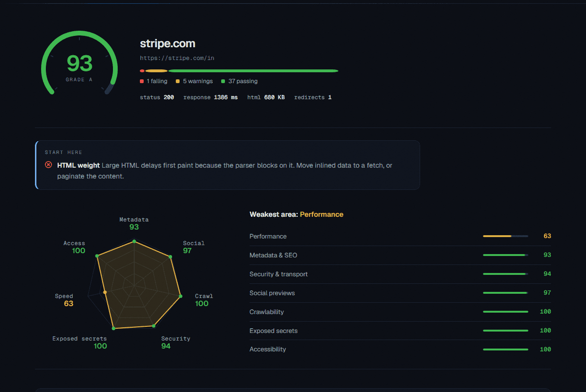
Task: Click the Social radar chart label
Action: [x=194, y=243]
